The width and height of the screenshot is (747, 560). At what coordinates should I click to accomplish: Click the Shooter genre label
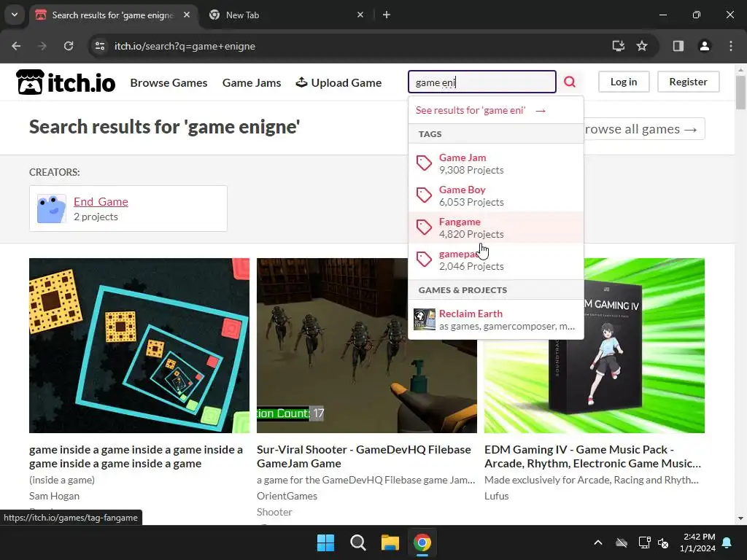point(274,512)
